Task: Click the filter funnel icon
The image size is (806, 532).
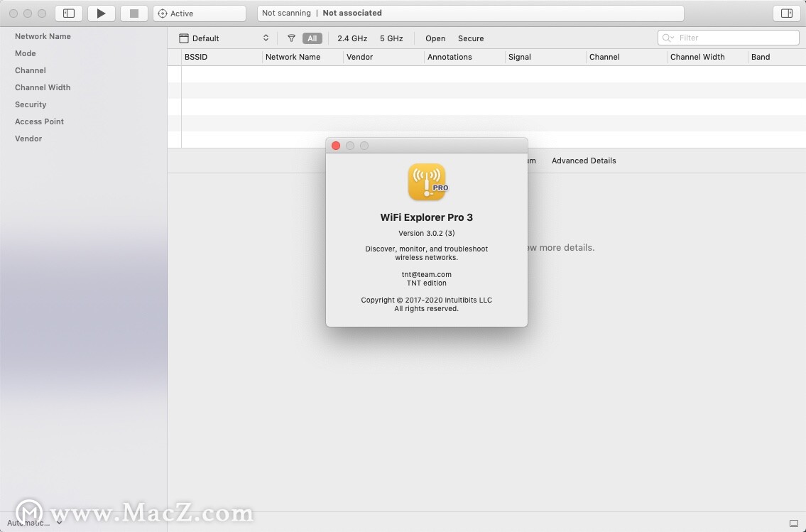Action: click(x=291, y=38)
